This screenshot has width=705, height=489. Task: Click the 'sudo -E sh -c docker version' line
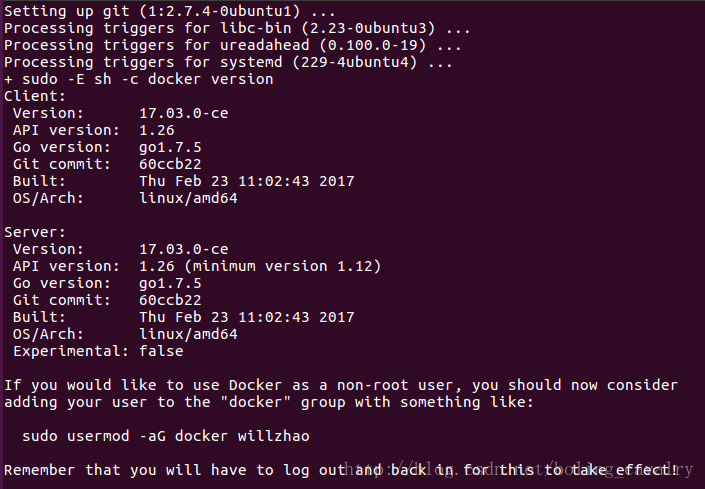click(138, 80)
